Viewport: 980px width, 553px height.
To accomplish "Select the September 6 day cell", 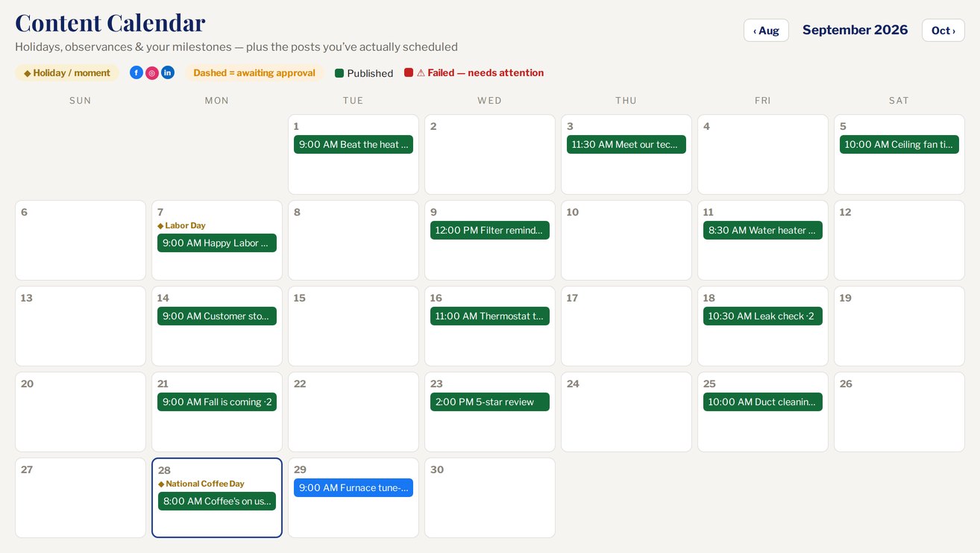I will (x=81, y=240).
